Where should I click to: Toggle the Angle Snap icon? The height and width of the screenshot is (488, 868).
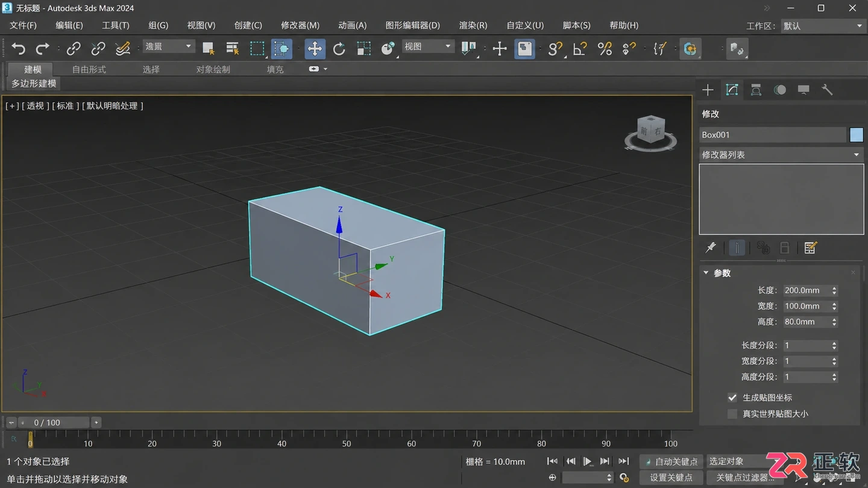click(x=580, y=48)
